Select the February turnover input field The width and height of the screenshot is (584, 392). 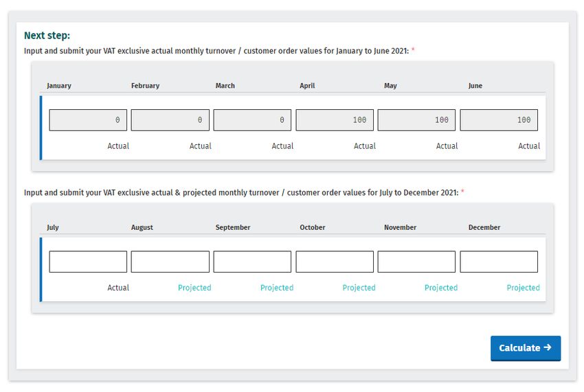(170, 120)
